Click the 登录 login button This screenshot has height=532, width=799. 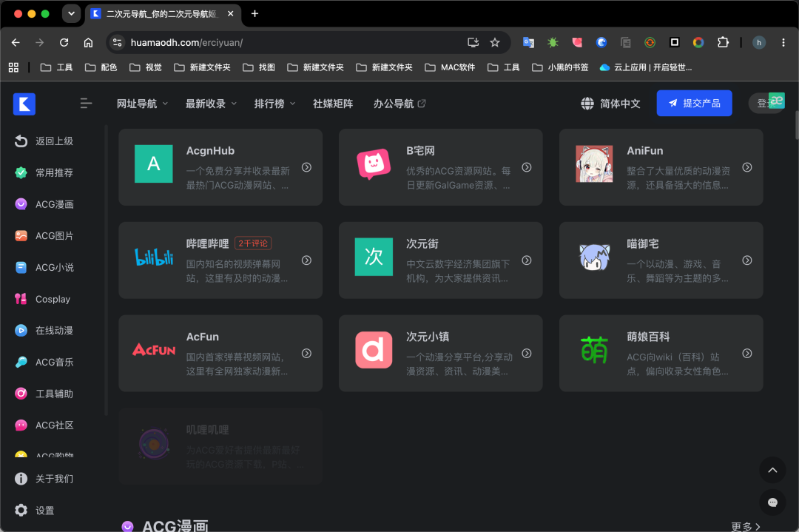(x=766, y=104)
